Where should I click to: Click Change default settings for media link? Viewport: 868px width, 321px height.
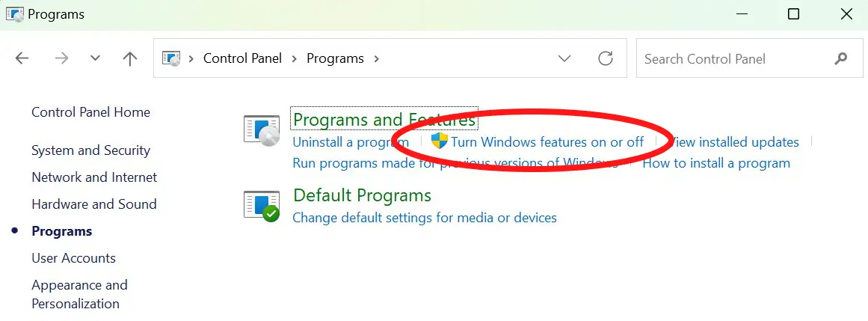(x=425, y=217)
